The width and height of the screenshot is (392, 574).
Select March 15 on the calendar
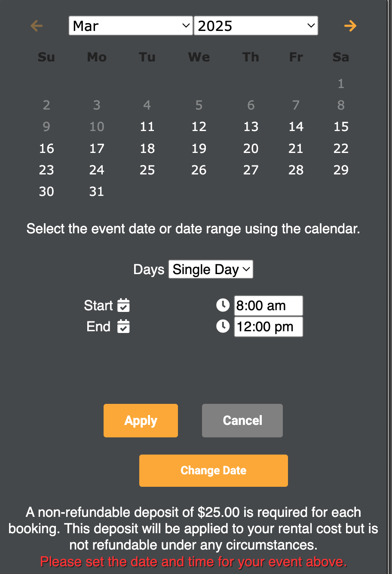(x=341, y=127)
